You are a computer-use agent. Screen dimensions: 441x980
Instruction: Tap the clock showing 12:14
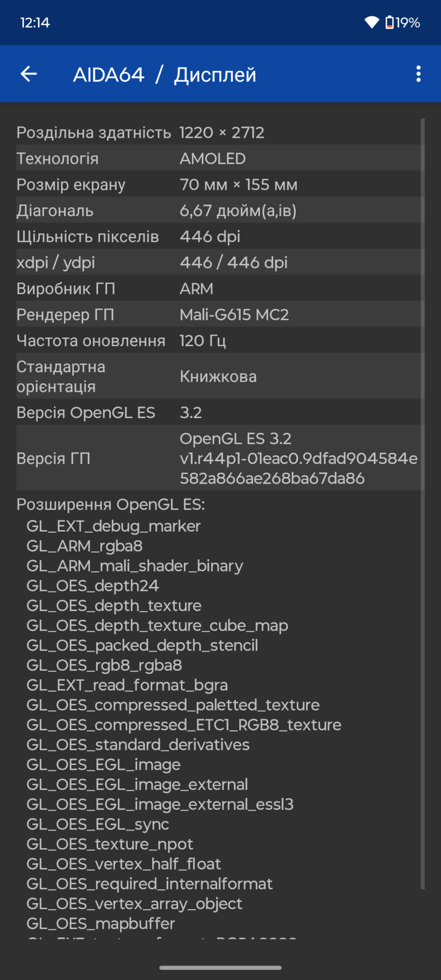tap(35, 23)
